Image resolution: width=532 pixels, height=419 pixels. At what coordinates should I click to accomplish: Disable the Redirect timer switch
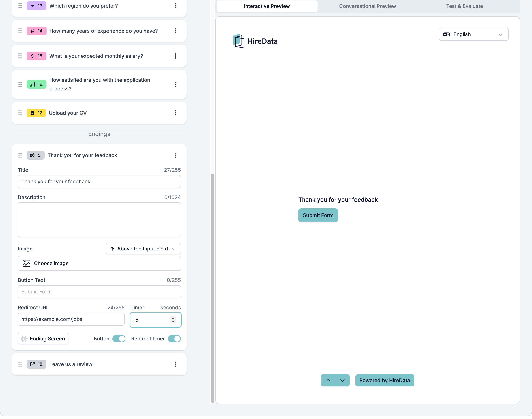pos(174,339)
